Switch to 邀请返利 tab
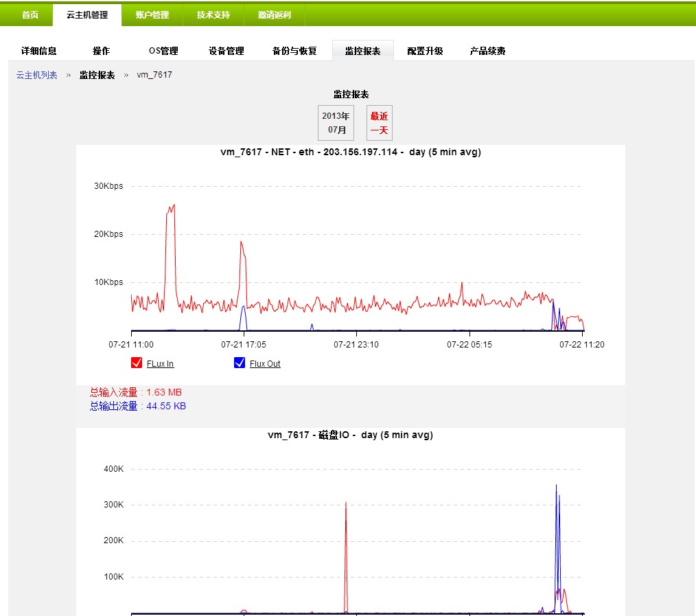This screenshot has height=616, width=696. click(x=275, y=14)
